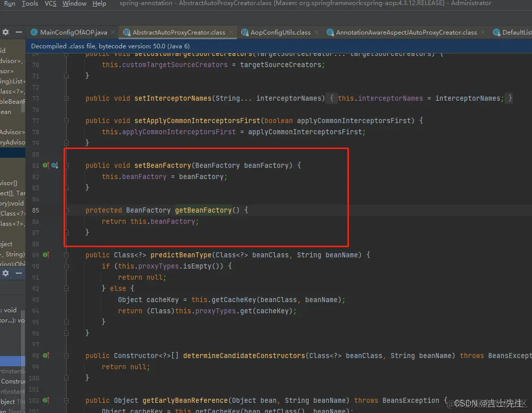This screenshot has height=413, width=532.
Task: Click implements gutter icon on line 89
Action: 46,255
